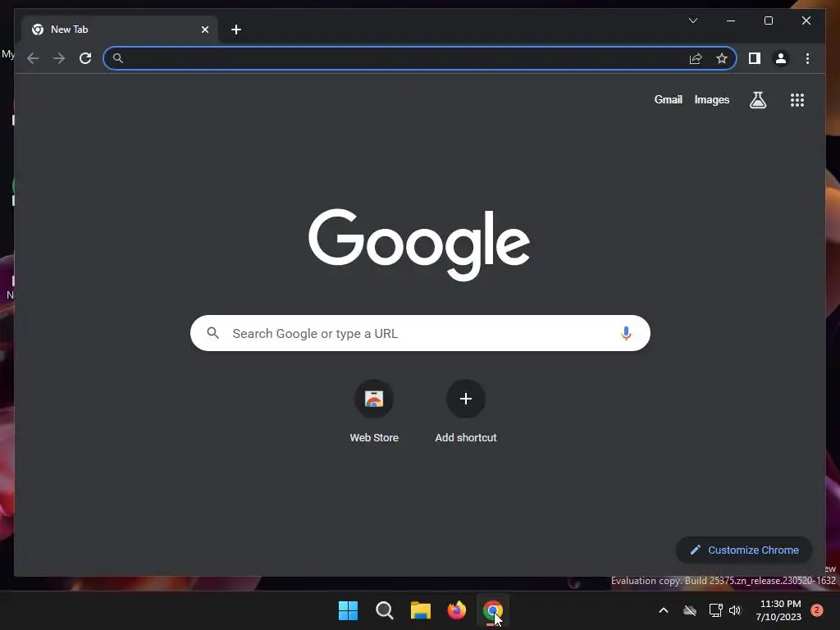Open a new tab with plus button

(x=236, y=30)
